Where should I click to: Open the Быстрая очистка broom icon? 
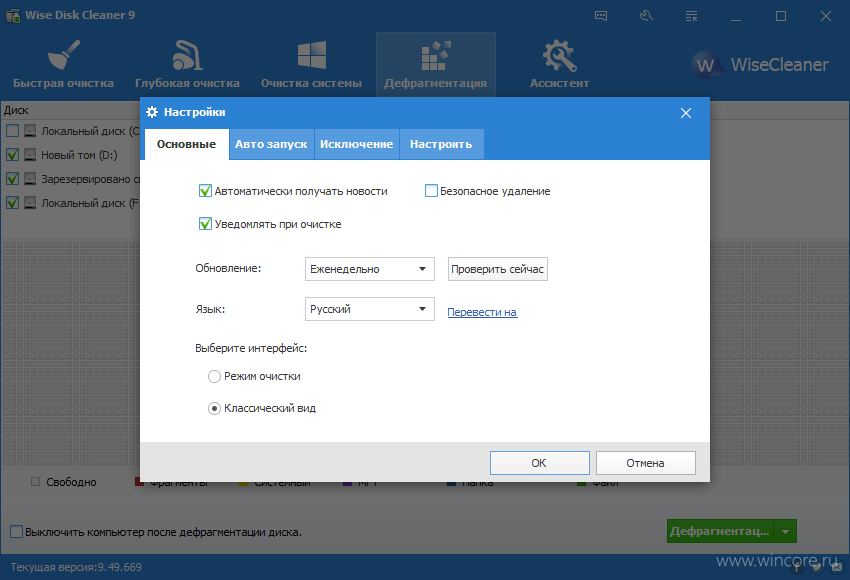(63, 55)
